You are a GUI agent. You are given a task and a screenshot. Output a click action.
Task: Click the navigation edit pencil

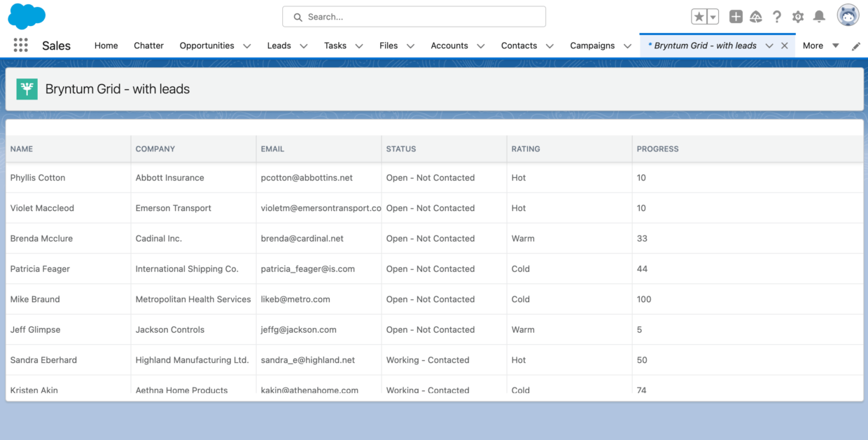(x=855, y=46)
